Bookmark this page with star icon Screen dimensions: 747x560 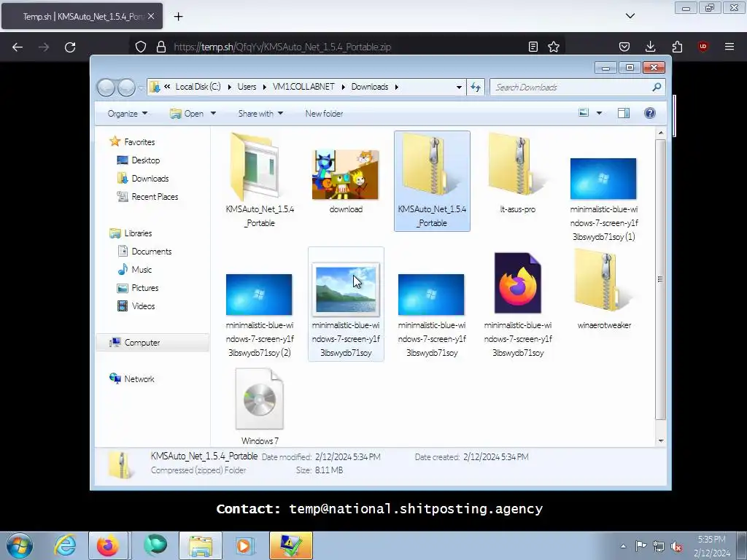pos(554,47)
